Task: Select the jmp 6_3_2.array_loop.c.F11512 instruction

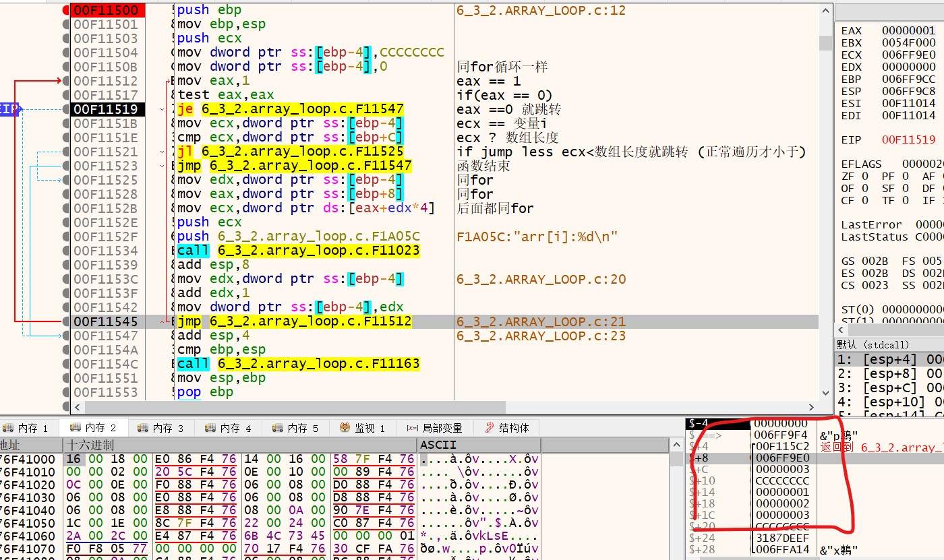Action: [295, 321]
